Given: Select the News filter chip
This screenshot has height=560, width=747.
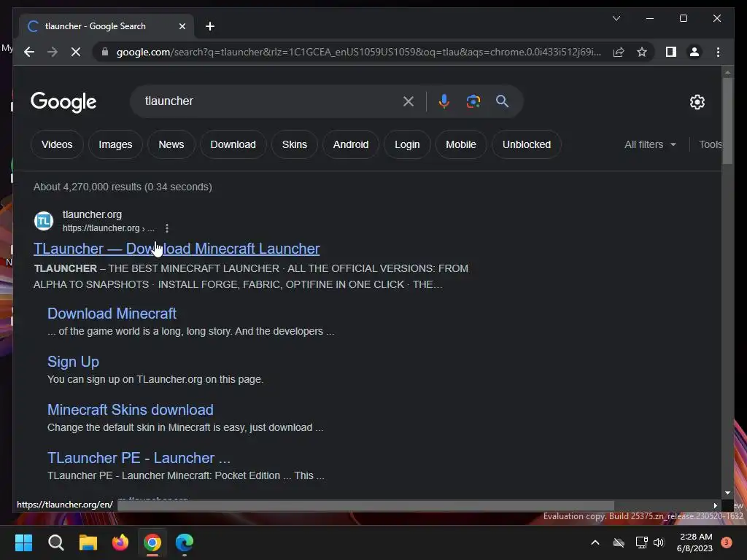Looking at the screenshot, I should [171, 144].
